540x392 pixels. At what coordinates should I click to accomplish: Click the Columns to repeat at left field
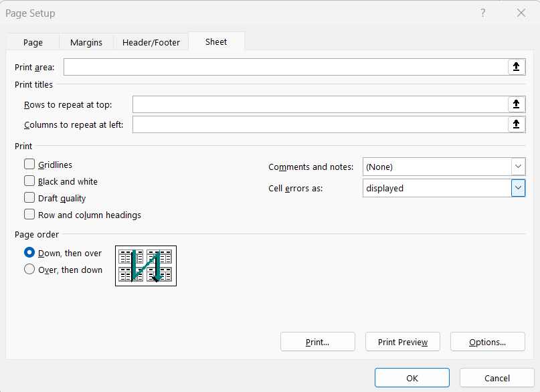(321, 124)
